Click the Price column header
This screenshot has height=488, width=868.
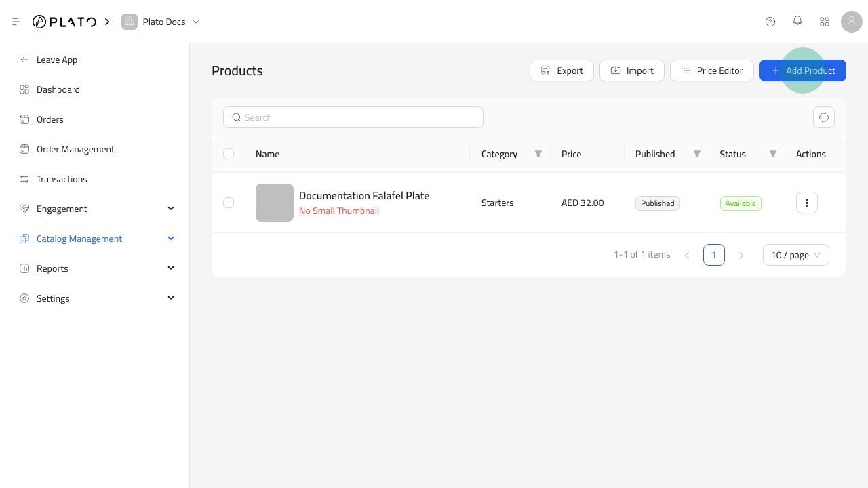pyautogui.click(x=572, y=154)
